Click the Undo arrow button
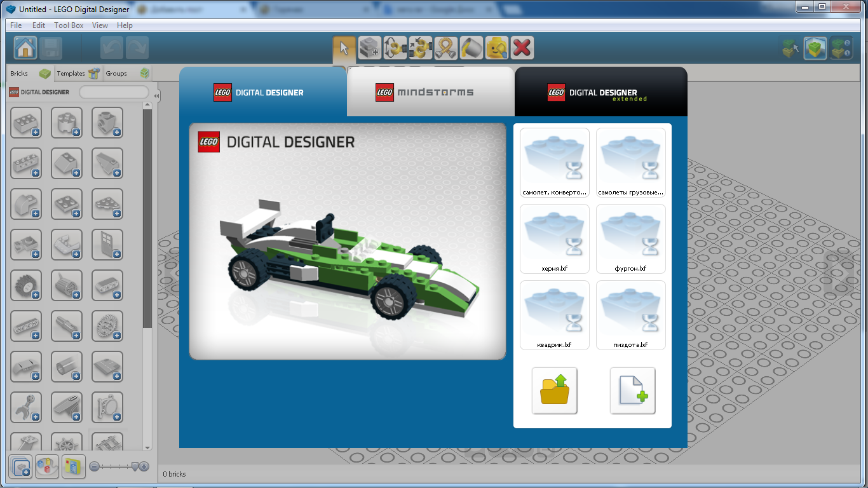Screen dimensions: 868x488 (112, 48)
